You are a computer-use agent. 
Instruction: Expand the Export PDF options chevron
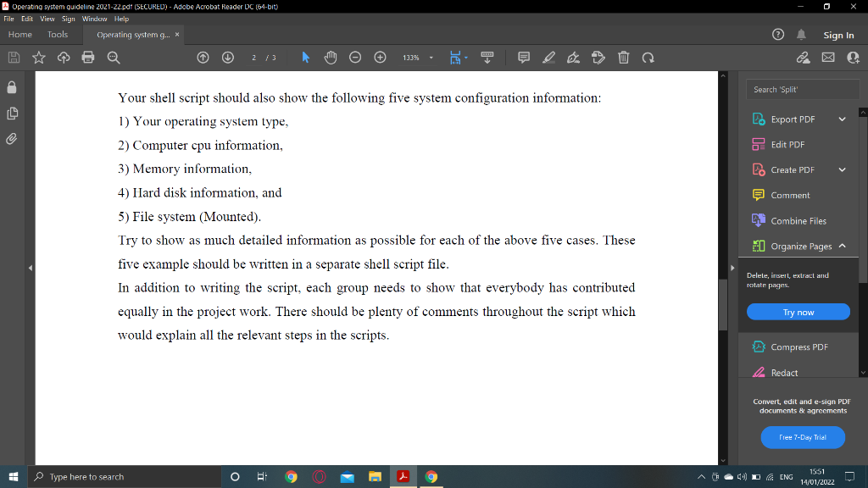842,119
